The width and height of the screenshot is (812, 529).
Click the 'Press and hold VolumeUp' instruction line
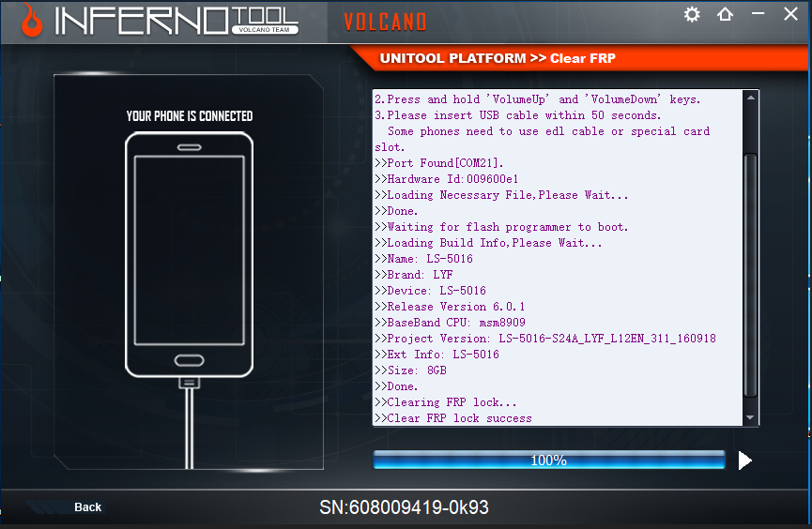tap(538, 99)
